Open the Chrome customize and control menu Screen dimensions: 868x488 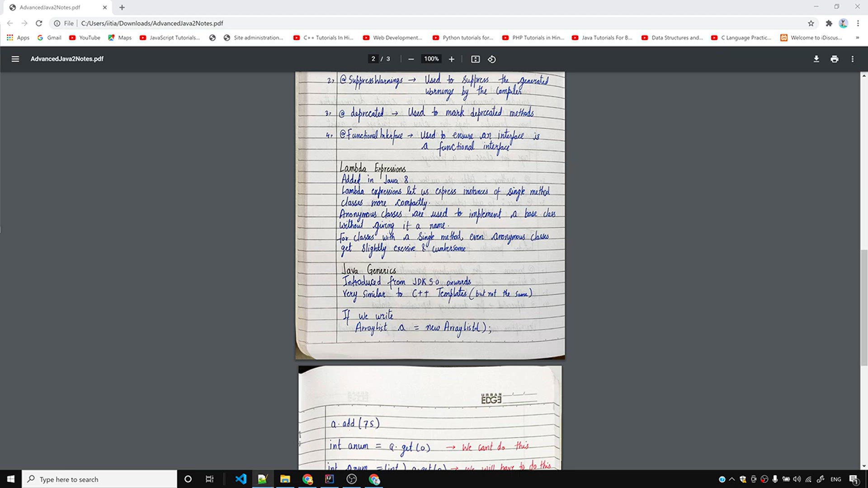click(858, 23)
